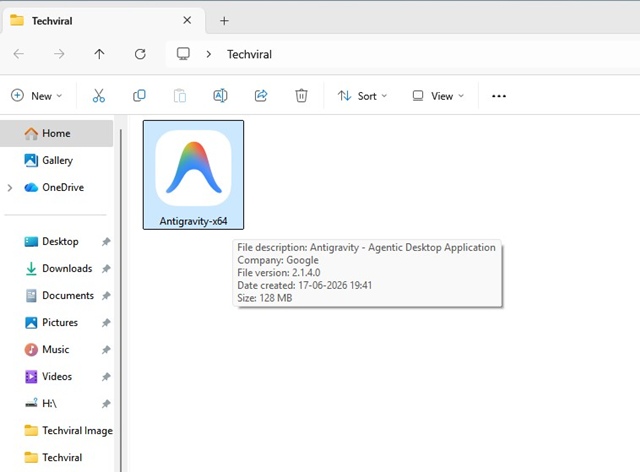Click the pin icon beside Documents

point(106,296)
